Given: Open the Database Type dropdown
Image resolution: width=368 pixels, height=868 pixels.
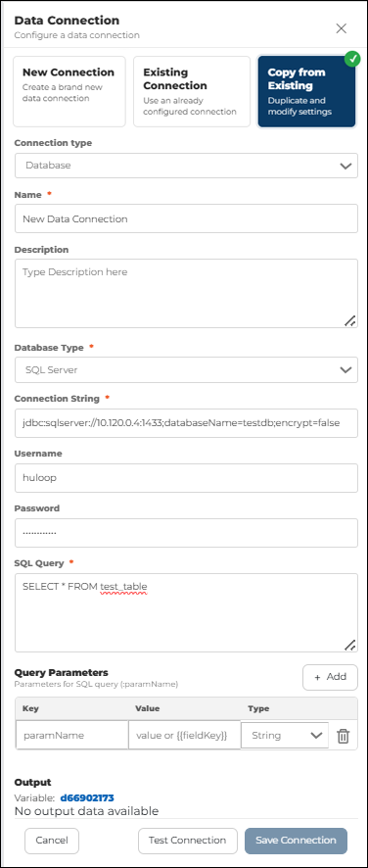Looking at the screenshot, I should [186, 369].
